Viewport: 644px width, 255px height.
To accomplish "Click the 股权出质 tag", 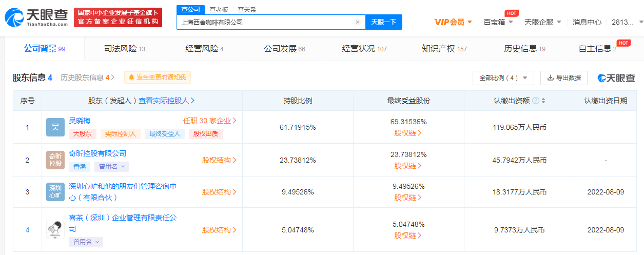I will [206, 134].
